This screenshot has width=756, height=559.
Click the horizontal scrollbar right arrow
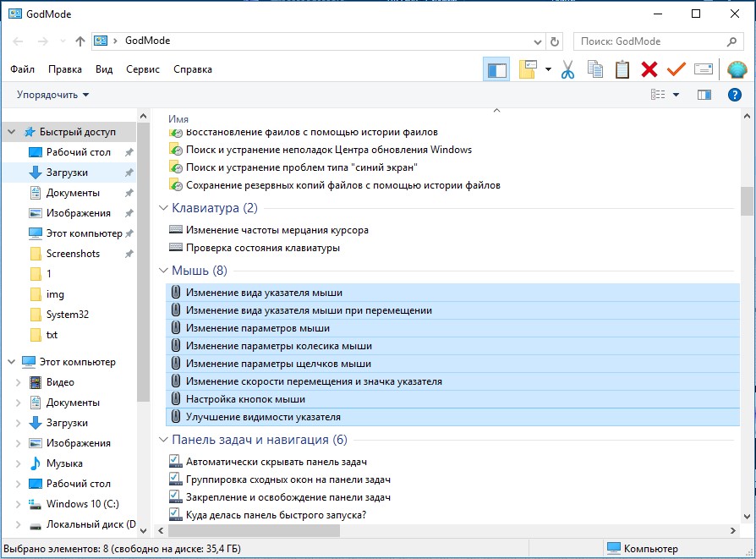pos(733,530)
